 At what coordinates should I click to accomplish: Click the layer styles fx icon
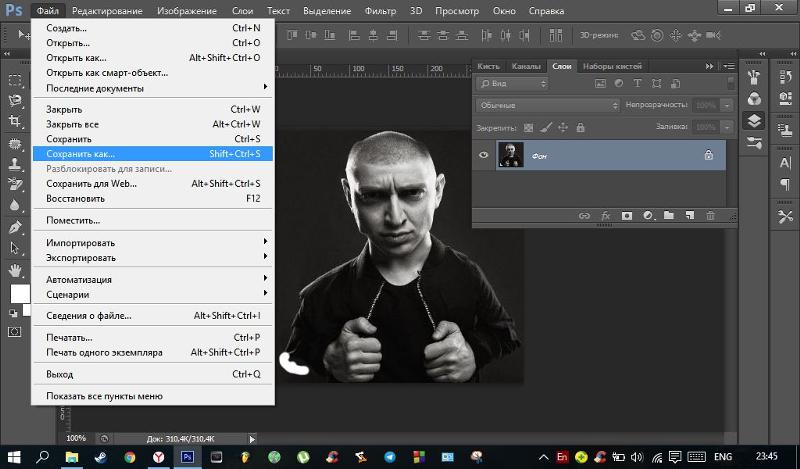coord(606,215)
